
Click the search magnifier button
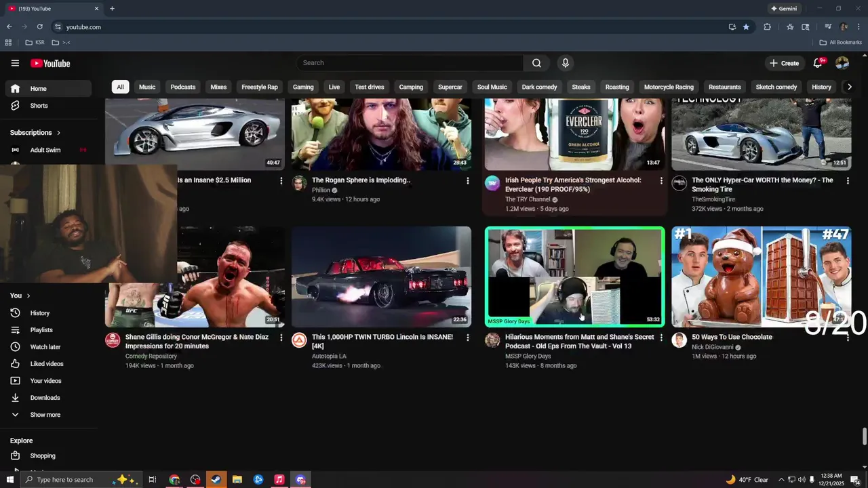[536, 63]
